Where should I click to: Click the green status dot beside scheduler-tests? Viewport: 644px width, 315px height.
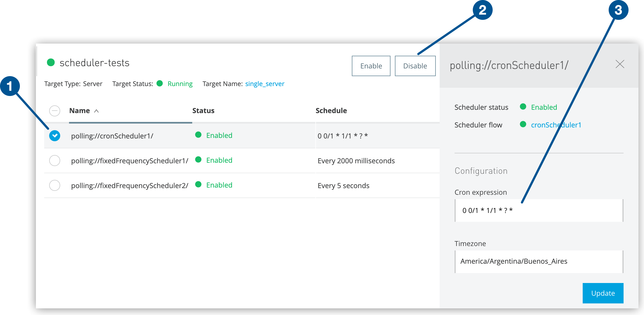click(x=51, y=63)
